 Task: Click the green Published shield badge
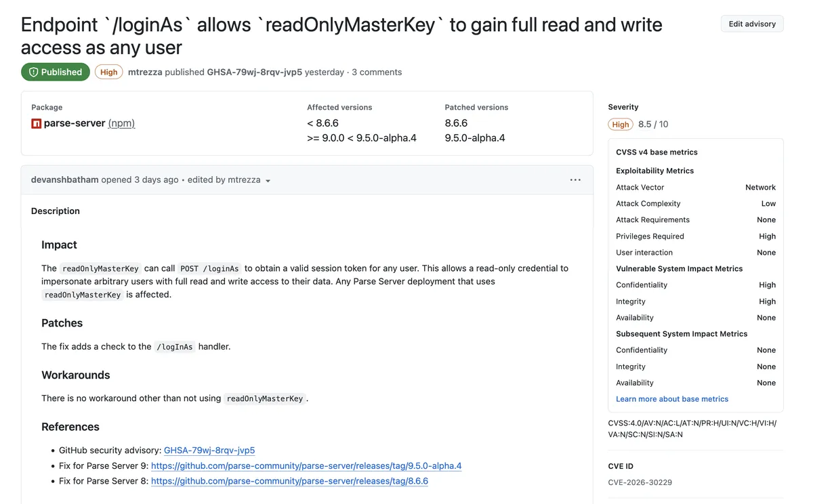55,72
